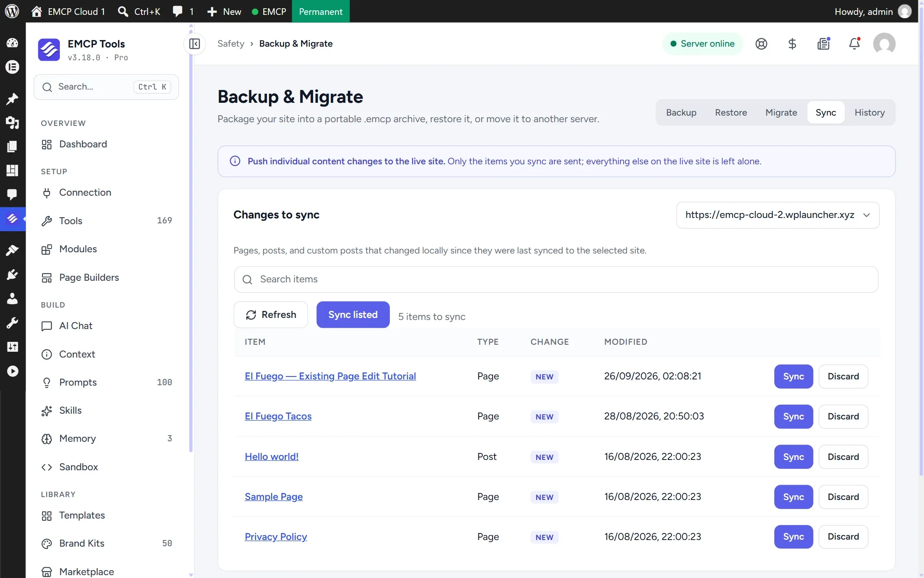Open the Privacy Policy link

276,536
